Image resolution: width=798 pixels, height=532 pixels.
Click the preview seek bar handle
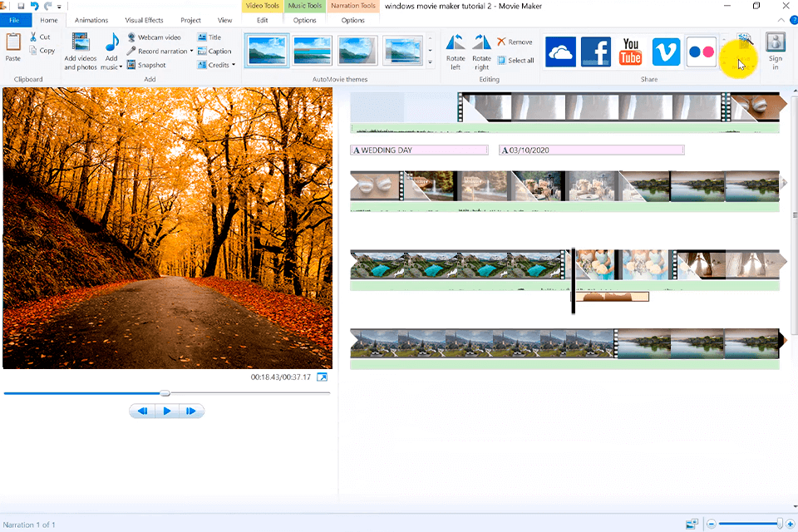(x=165, y=393)
